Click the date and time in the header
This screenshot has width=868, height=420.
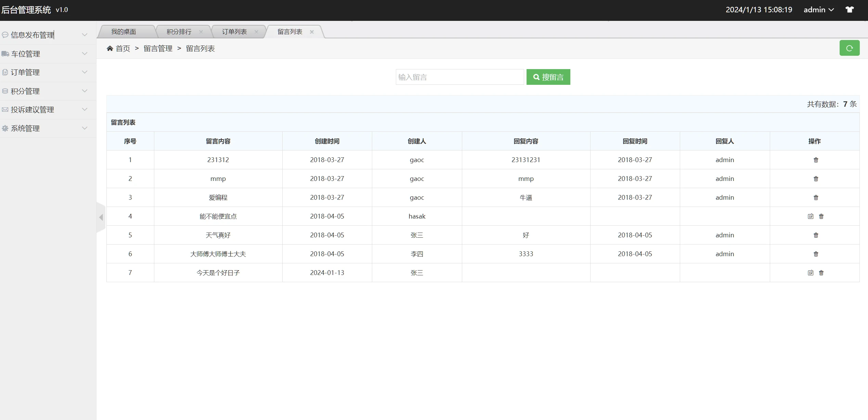[x=759, y=10]
